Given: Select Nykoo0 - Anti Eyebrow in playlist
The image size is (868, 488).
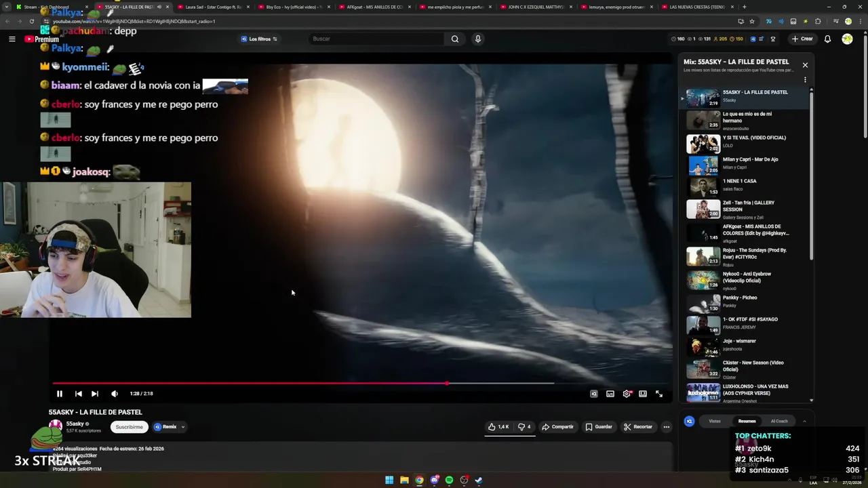Looking at the screenshot, I should [746, 280].
